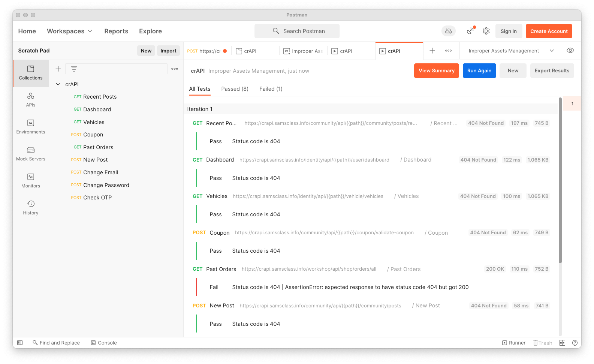This screenshot has width=594, height=364.
Task: Click the cloud offline sync icon
Action: point(448,31)
